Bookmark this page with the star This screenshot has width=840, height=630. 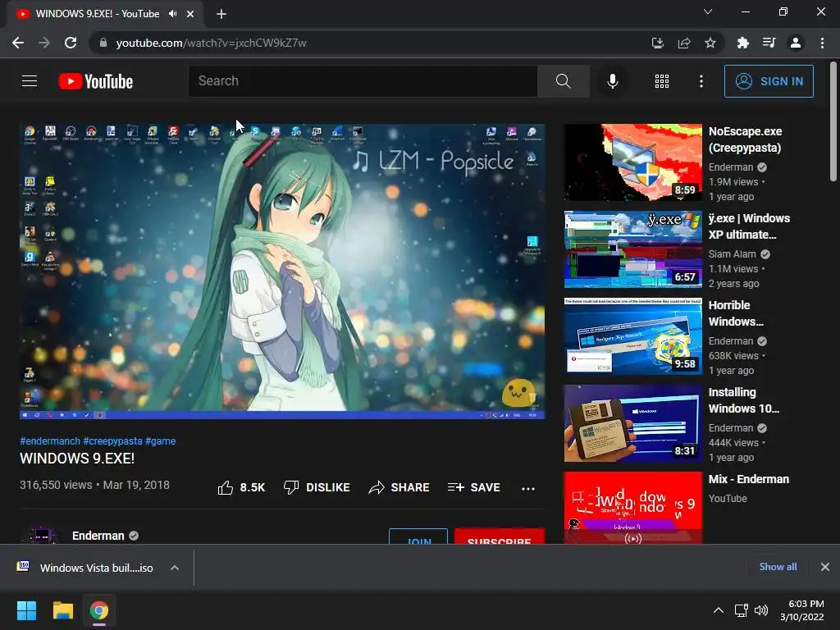710,43
